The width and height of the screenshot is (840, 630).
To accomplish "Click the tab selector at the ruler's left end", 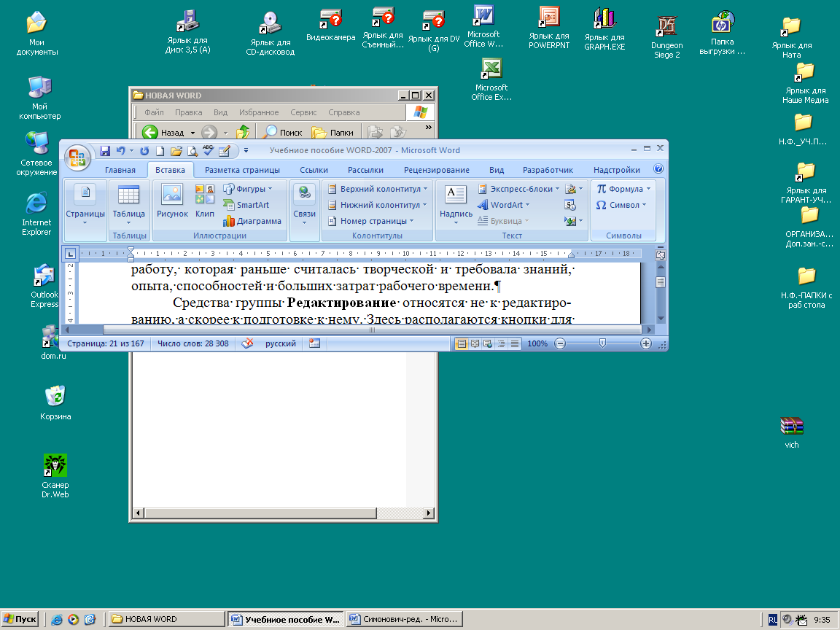I will tap(71, 254).
